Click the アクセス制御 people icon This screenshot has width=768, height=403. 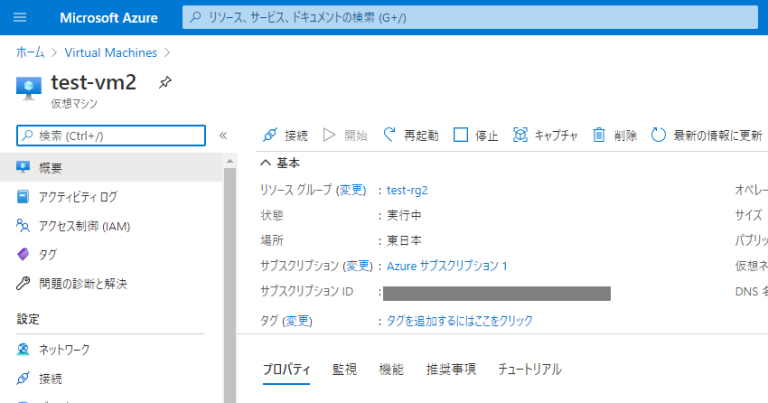[x=23, y=225]
